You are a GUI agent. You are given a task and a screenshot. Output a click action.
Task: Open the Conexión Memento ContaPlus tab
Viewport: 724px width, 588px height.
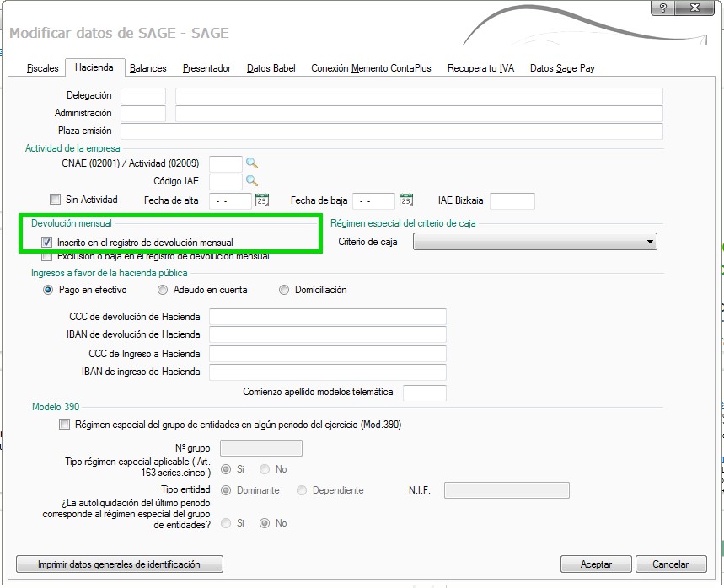(371, 68)
